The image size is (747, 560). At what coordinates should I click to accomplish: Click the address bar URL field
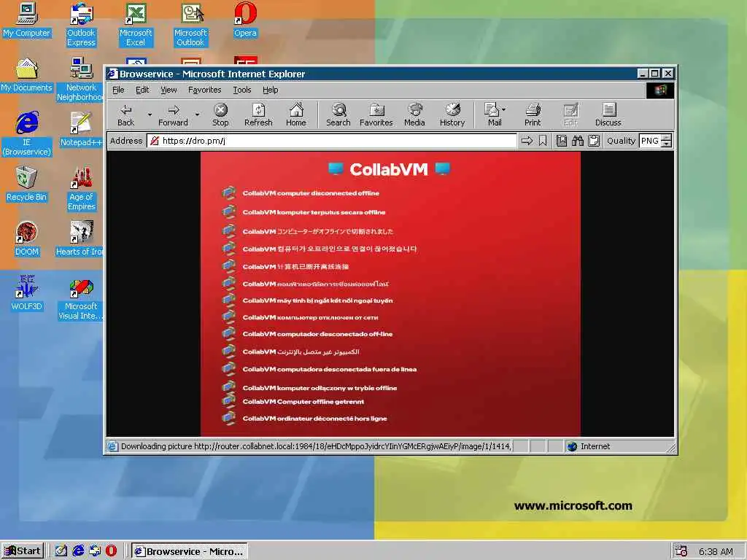coord(332,141)
